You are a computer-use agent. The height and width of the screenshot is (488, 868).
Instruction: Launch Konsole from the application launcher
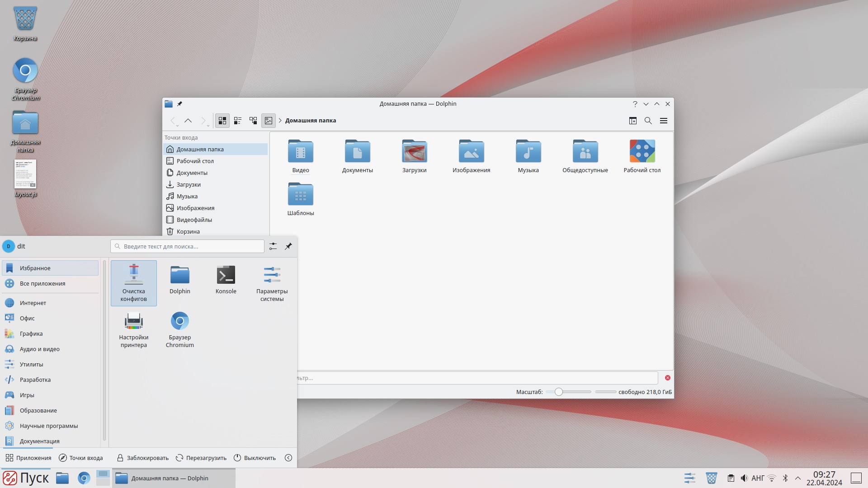click(x=226, y=279)
